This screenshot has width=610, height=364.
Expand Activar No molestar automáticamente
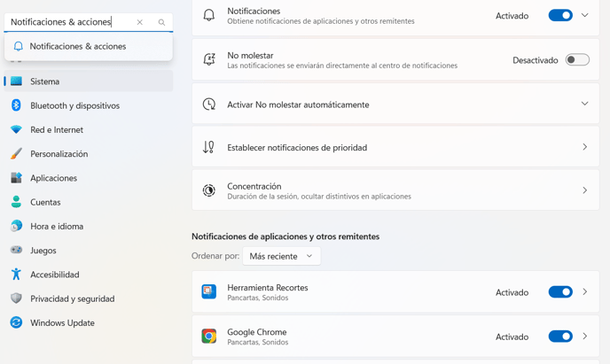pos(395,104)
